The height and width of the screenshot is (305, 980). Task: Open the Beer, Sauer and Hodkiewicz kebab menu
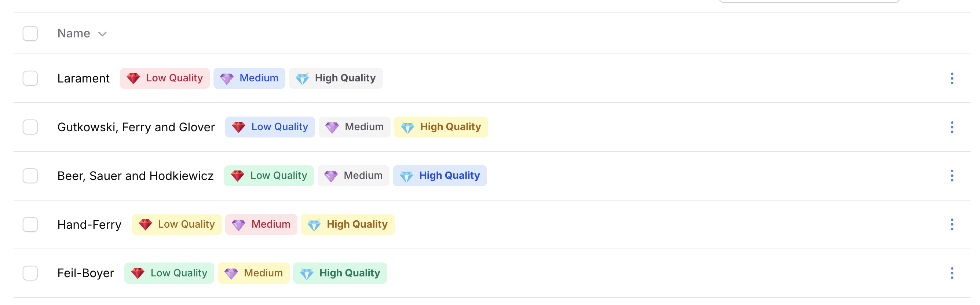951,176
